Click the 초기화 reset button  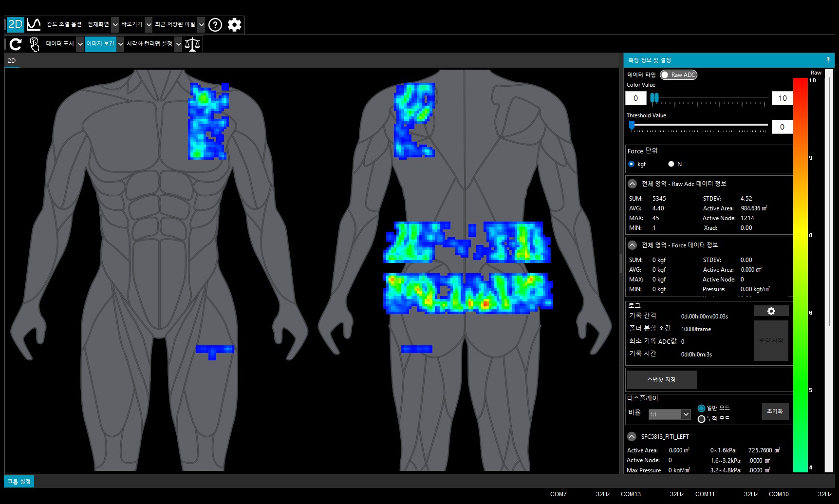[775, 411]
